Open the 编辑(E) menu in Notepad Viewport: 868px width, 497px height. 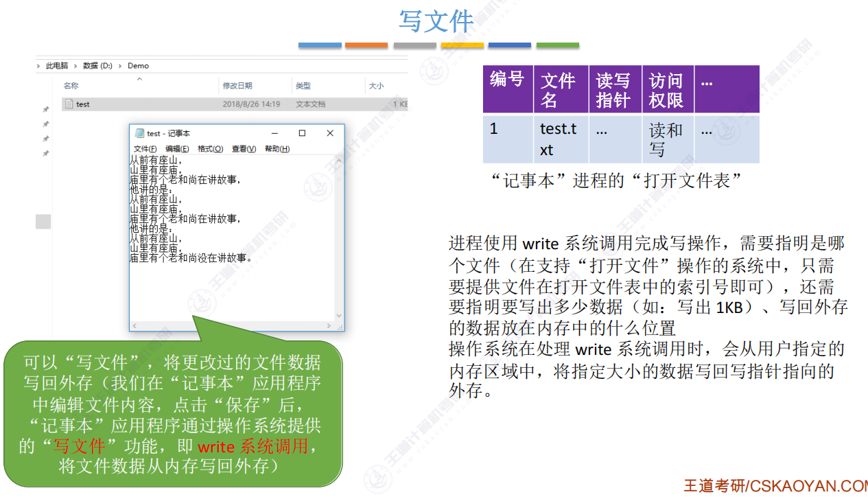pos(177,149)
